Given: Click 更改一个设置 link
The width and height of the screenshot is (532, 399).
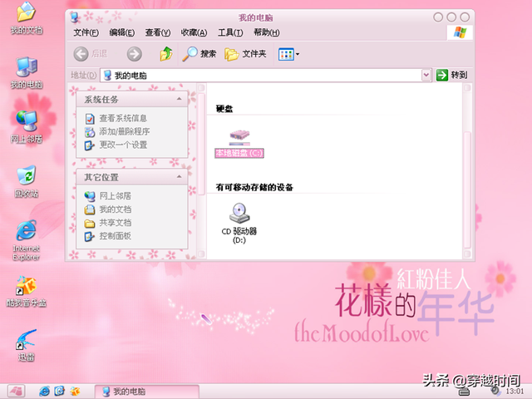Looking at the screenshot, I should (123, 145).
